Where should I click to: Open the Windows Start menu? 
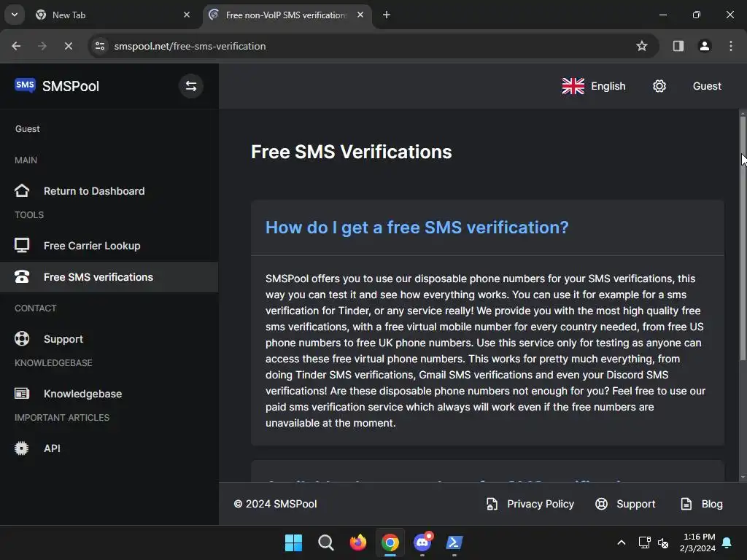293,542
